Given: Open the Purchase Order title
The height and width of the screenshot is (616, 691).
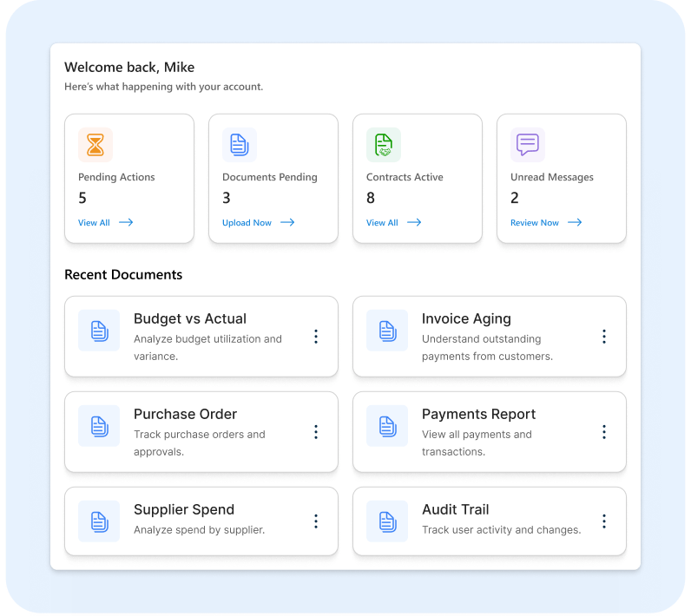Looking at the screenshot, I should (185, 415).
